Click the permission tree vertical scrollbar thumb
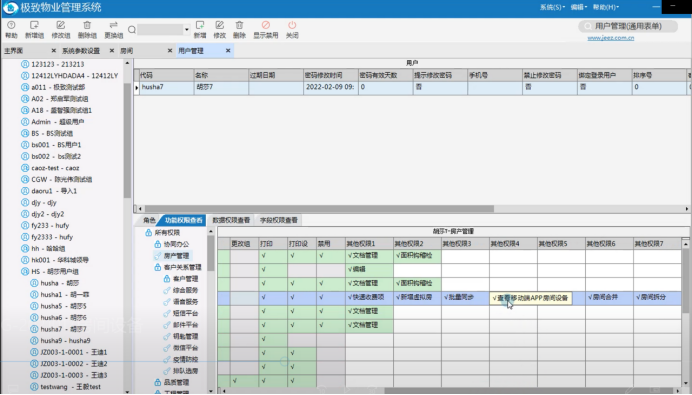Viewport: 692px width, 395px height. pyautogui.click(x=211, y=253)
